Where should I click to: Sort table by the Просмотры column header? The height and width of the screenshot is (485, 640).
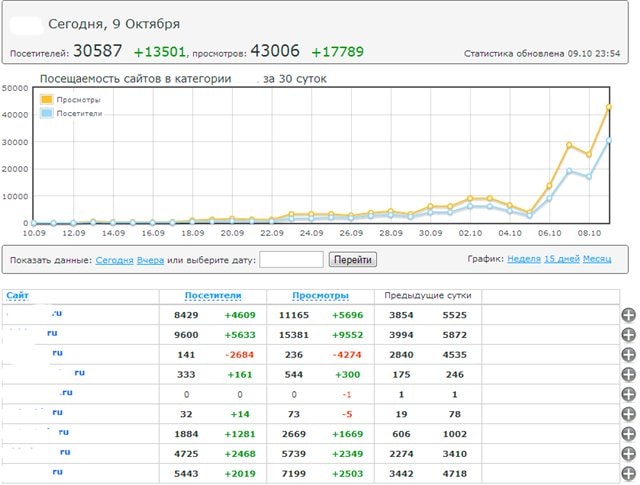pos(320,296)
